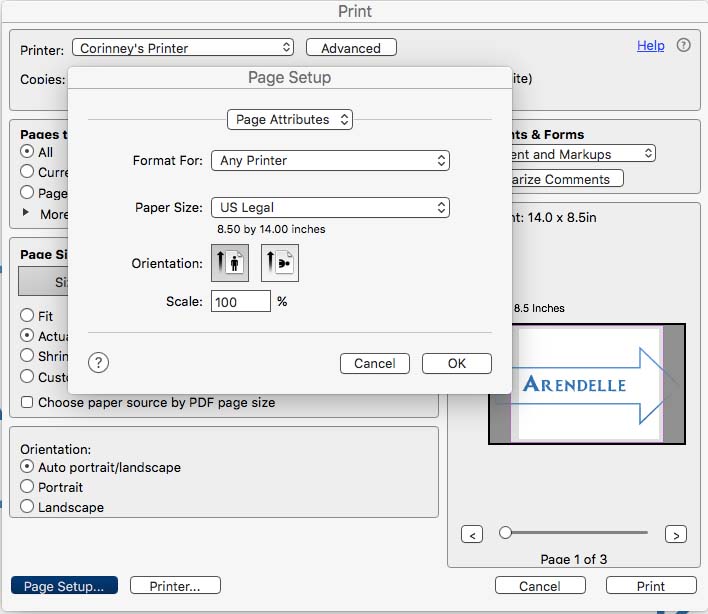Image resolution: width=708 pixels, height=614 pixels.
Task: Select portrait orientation icon in Page Setup
Action: tap(230, 264)
